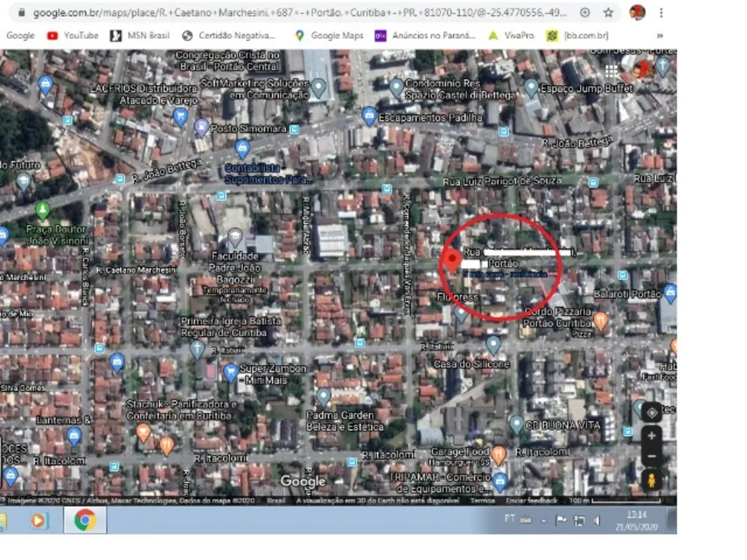Viewport: 747px width, 560px height.
Task: Click Enviar feedback in map footer
Action: (x=531, y=500)
